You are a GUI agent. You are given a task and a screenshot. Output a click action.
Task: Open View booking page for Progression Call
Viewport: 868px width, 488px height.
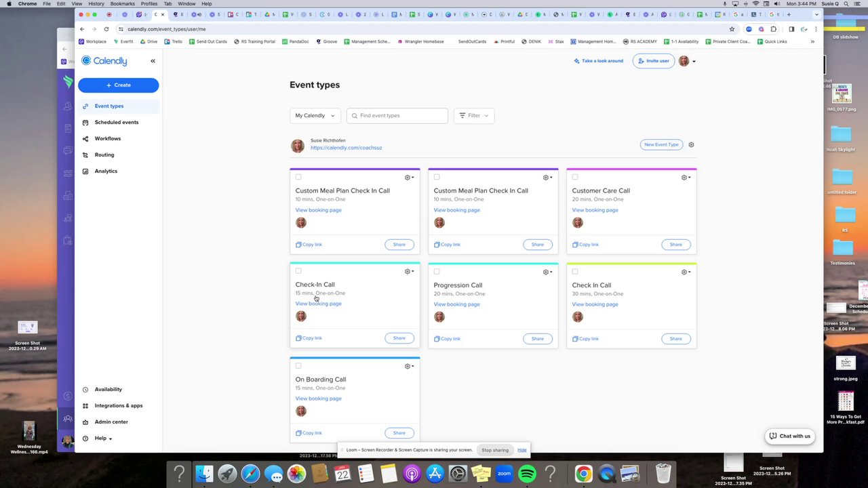pyautogui.click(x=456, y=304)
